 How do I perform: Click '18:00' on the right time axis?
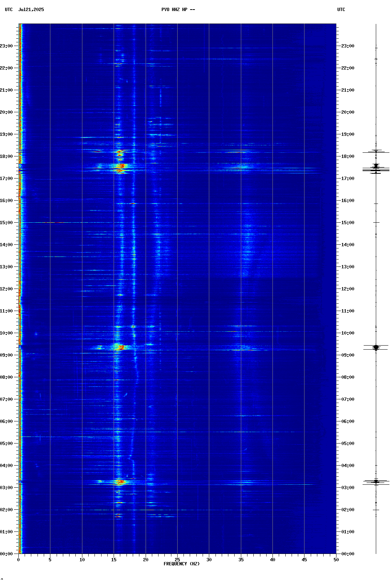[x=348, y=156]
